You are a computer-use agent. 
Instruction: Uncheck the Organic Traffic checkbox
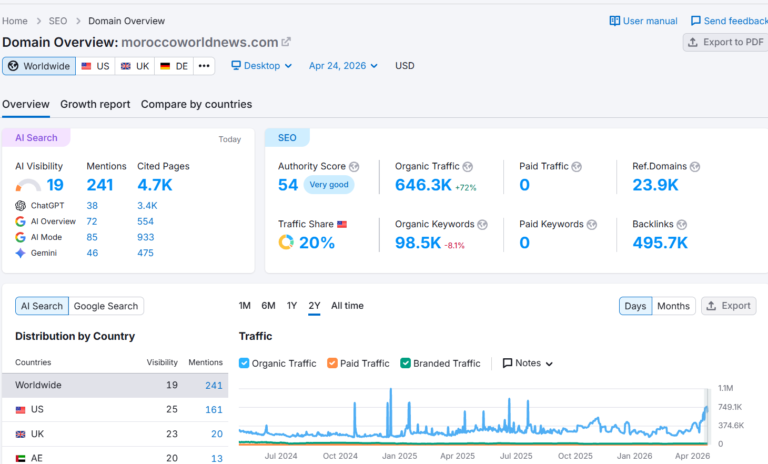[245, 363]
